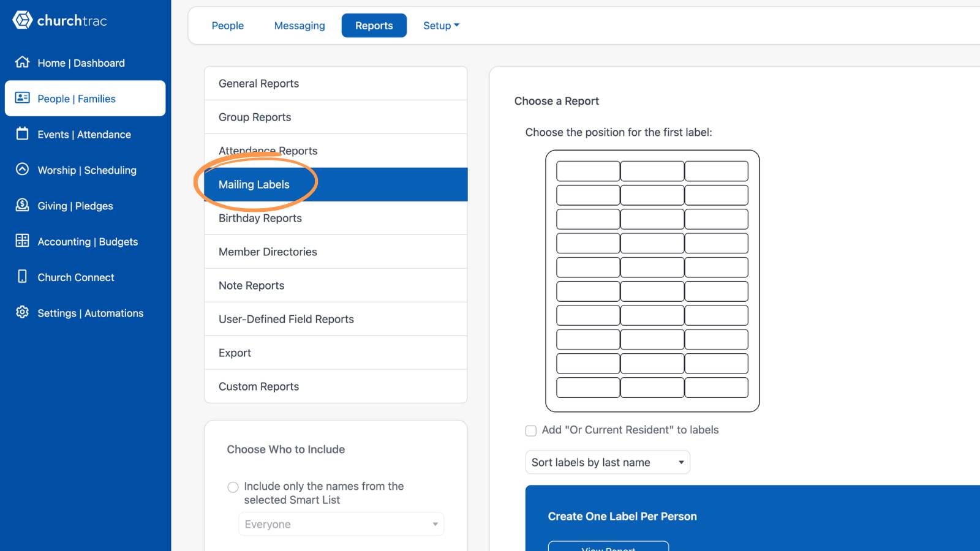Open Export category

336,353
